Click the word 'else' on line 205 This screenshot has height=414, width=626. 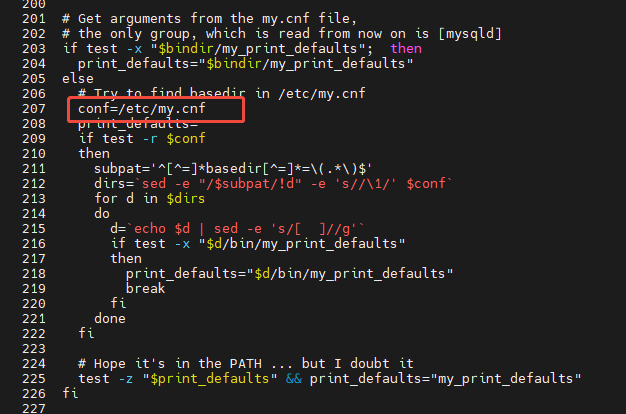tap(78, 79)
